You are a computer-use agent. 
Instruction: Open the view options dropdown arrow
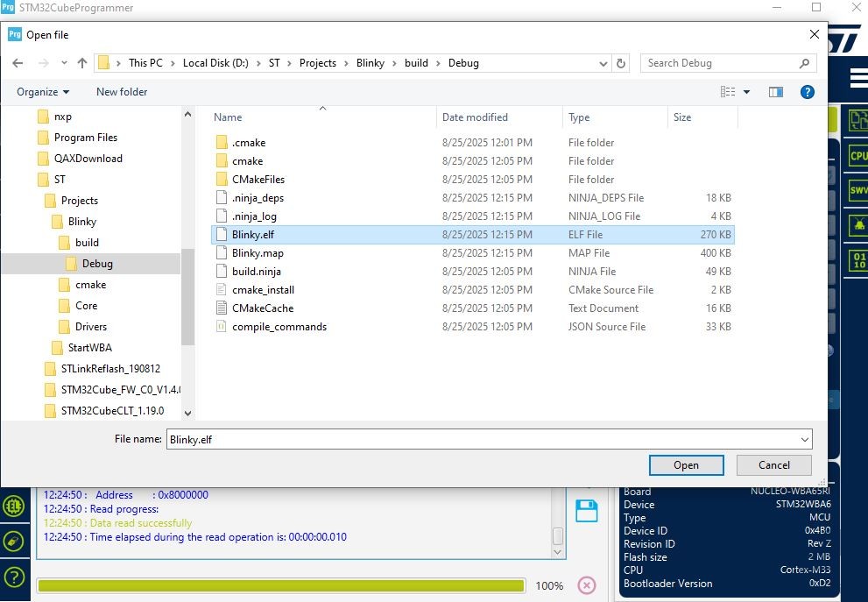click(746, 92)
